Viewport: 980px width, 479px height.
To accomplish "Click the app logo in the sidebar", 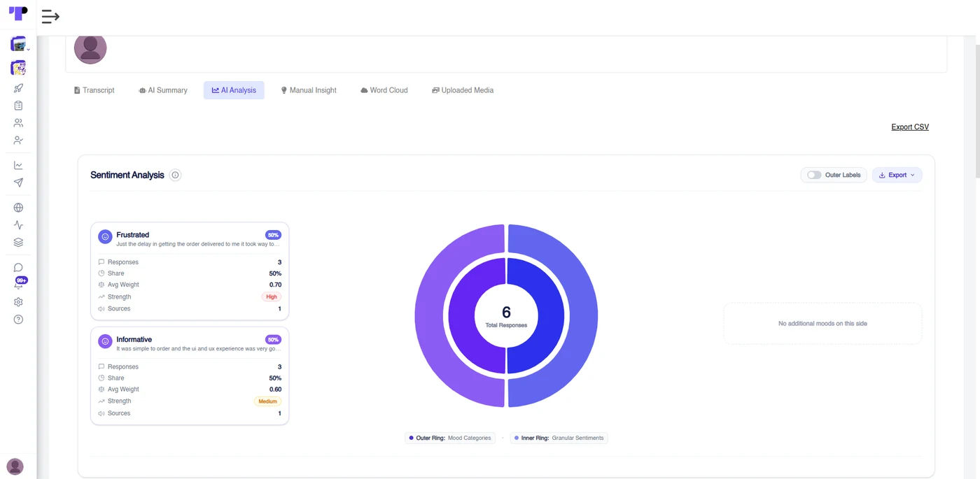I will point(18,13).
